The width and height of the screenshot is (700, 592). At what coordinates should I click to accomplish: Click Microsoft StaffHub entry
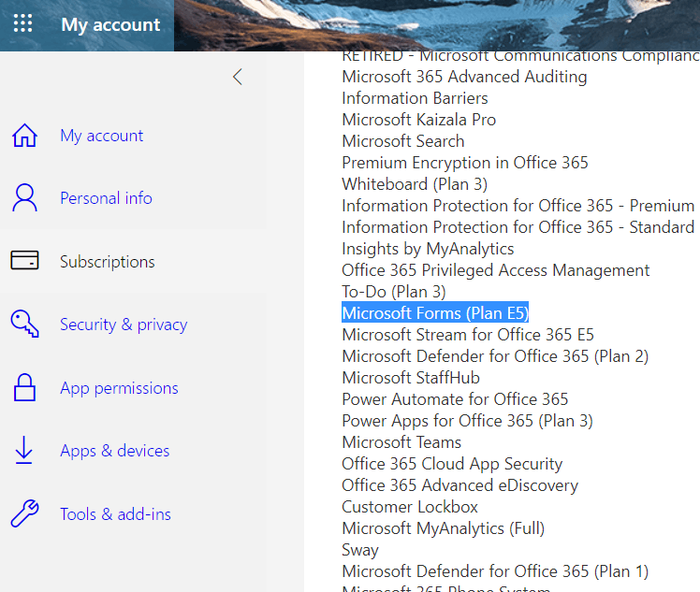click(x=411, y=378)
